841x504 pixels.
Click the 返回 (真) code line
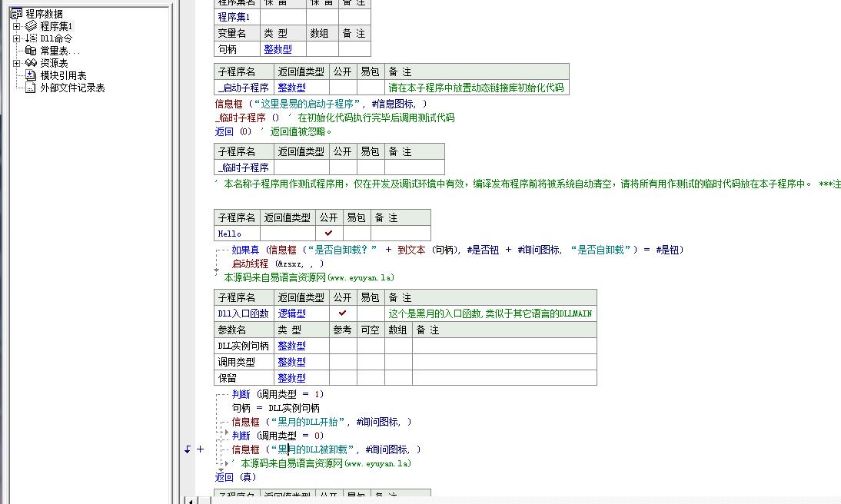(236, 477)
